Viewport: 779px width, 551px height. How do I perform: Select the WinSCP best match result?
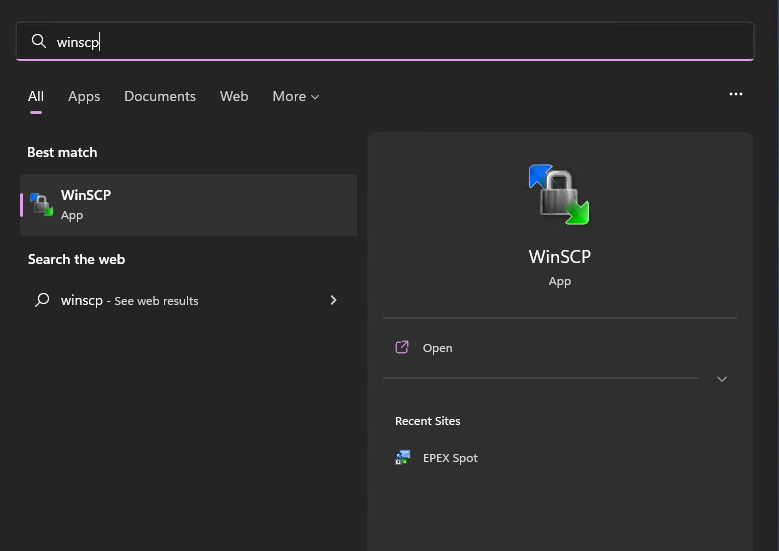click(x=188, y=205)
